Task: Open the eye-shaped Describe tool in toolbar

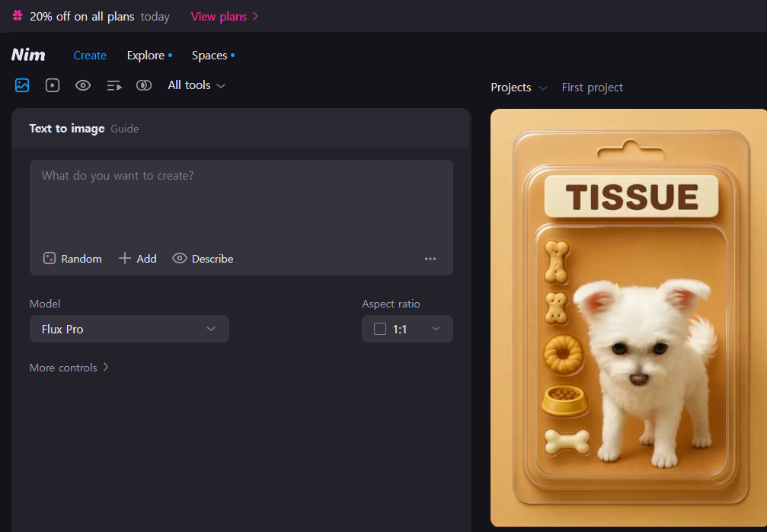Action: pyautogui.click(x=83, y=85)
